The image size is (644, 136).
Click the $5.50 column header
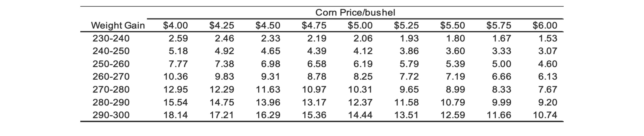click(x=452, y=26)
